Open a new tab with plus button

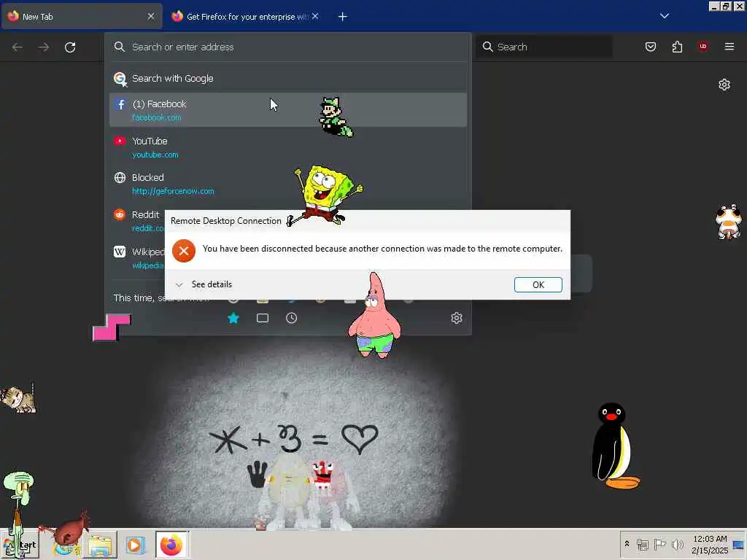(343, 17)
